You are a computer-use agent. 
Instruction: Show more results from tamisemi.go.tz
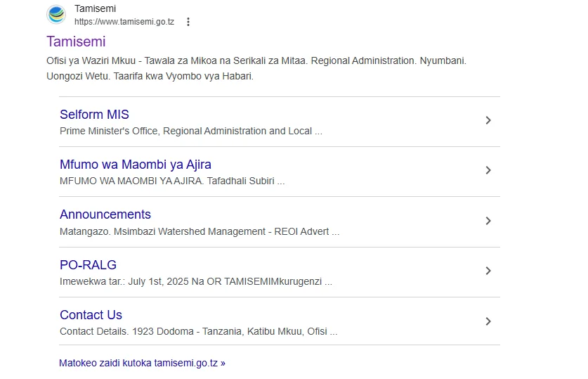(x=142, y=363)
